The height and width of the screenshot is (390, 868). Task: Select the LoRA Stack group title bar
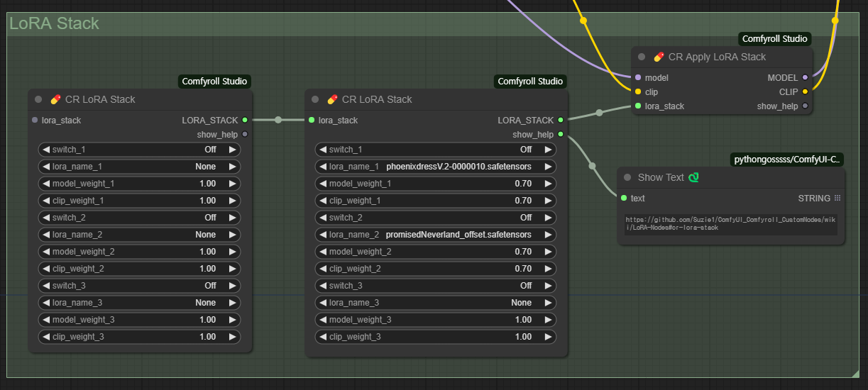[434, 24]
